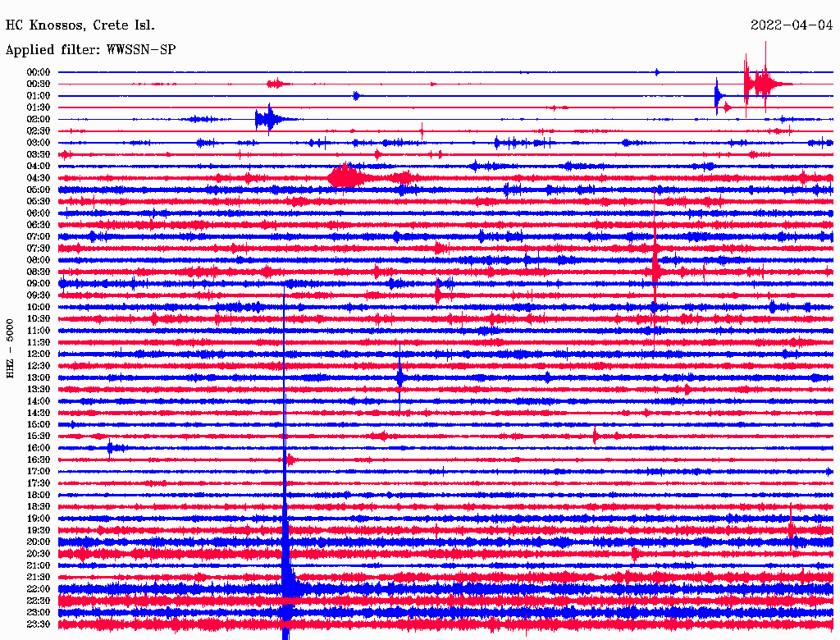
Task: Click the station title HC Knossos, Crete Isl.
Action: [80, 25]
